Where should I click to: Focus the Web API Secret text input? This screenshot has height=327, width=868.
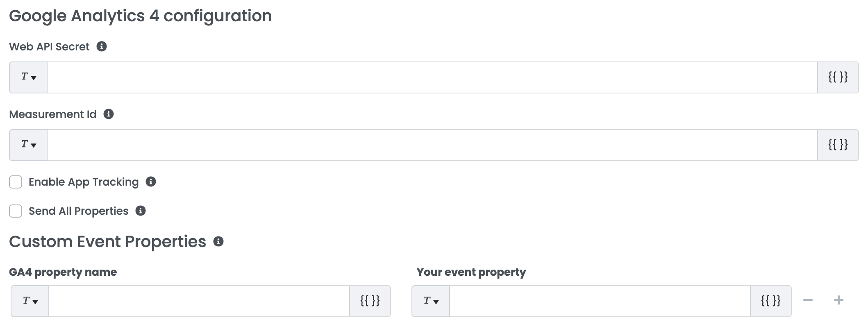tap(432, 77)
